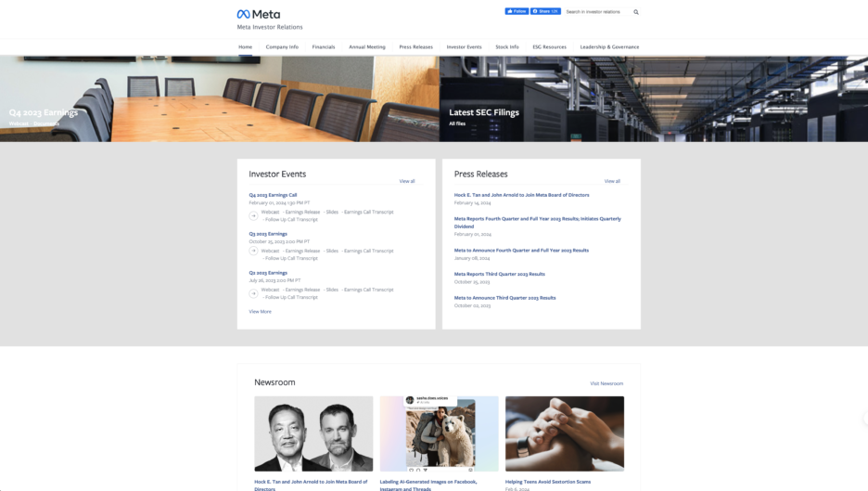This screenshot has width=868, height=491.
Task: Open the Meta Reports Fourth Quarter 2023 Results release
Action: 538,222
